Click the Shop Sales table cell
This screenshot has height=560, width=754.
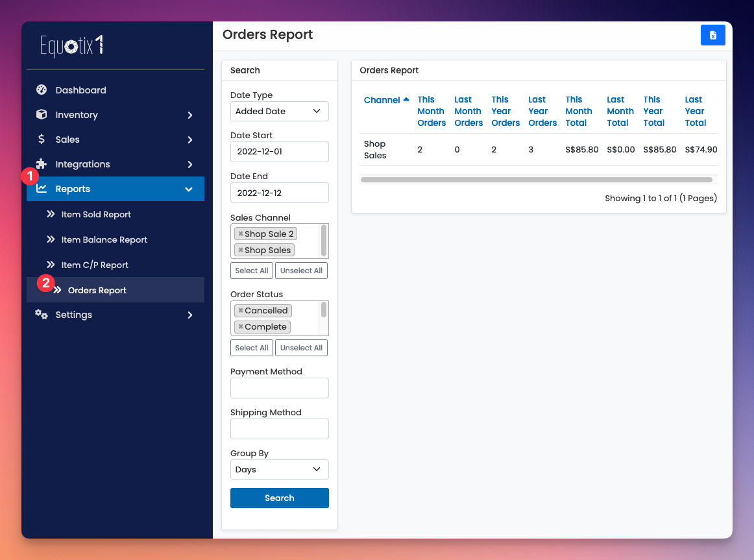375,149
